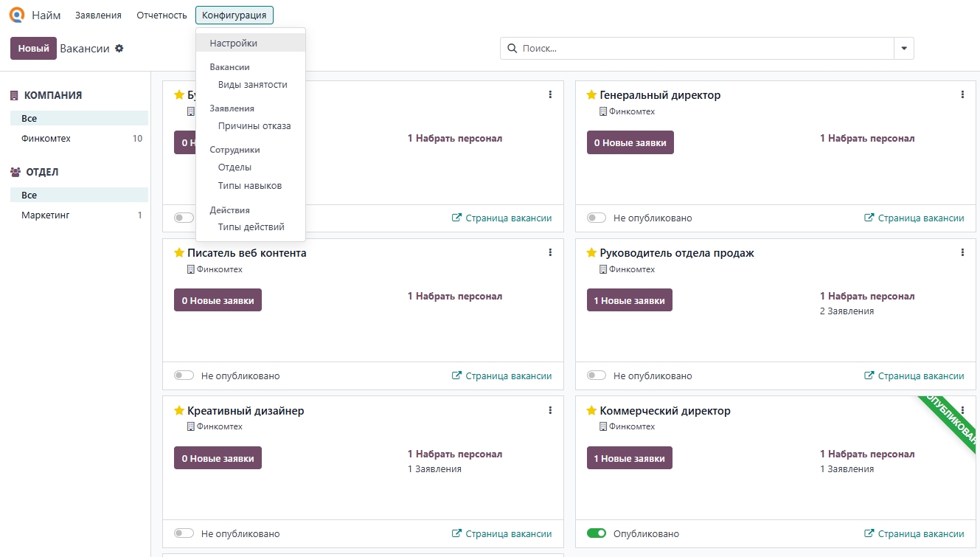The height and width of the screenshot is (557, 980).
Task: Click the star on Коммерческий директор card
Action: click(x=591, y=411)
